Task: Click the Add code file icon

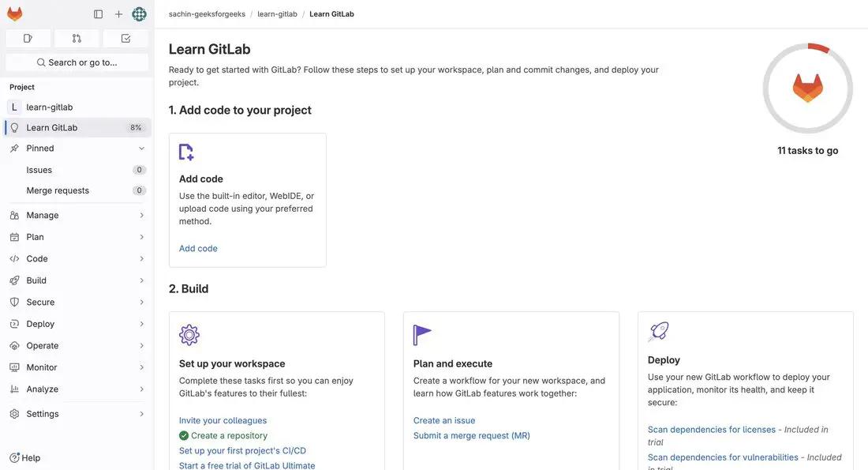Action: [x=186, y=152]
